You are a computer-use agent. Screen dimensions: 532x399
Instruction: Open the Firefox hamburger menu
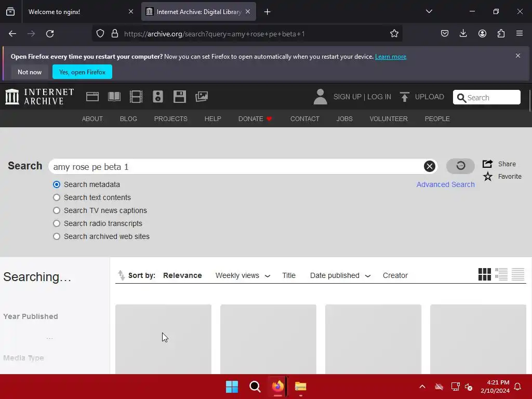point(520,34)
